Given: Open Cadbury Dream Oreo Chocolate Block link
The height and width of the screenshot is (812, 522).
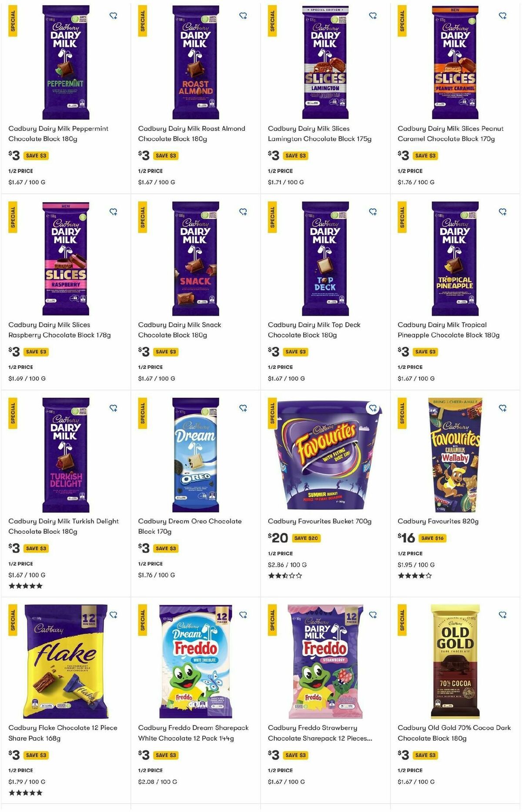Looking at the screenshot, I should (x=190, y=526).
